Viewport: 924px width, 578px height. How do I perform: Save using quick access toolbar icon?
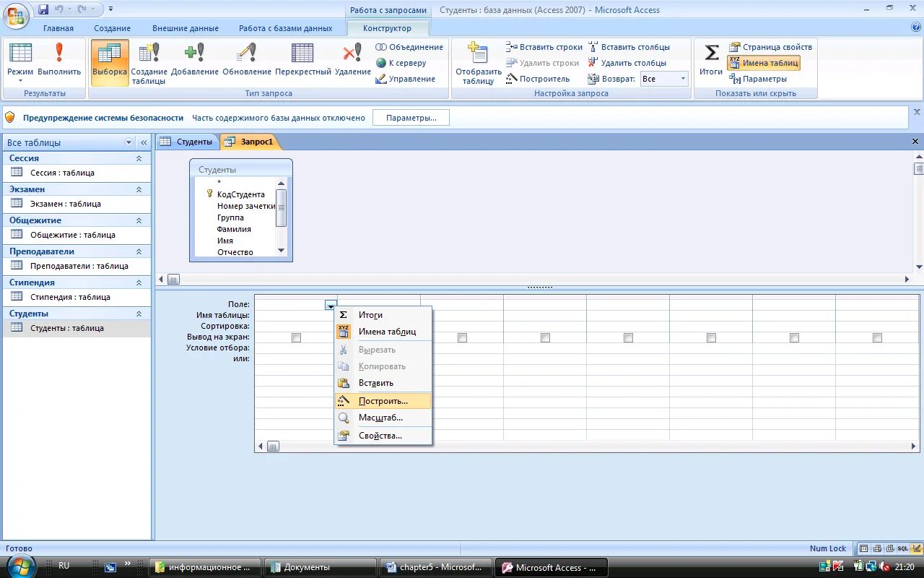pyautogui.click(x=43, y=9)
